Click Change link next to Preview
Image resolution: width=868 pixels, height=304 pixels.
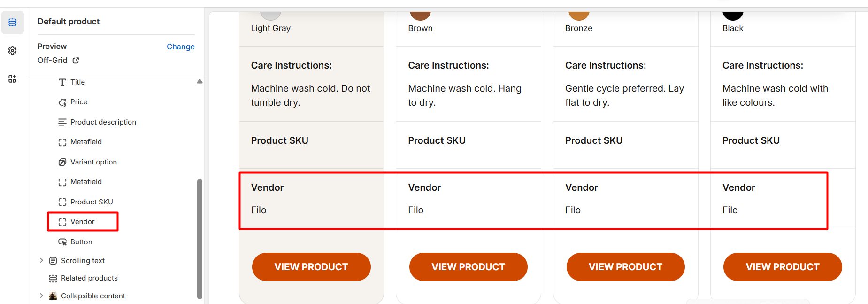coord(180,47)
